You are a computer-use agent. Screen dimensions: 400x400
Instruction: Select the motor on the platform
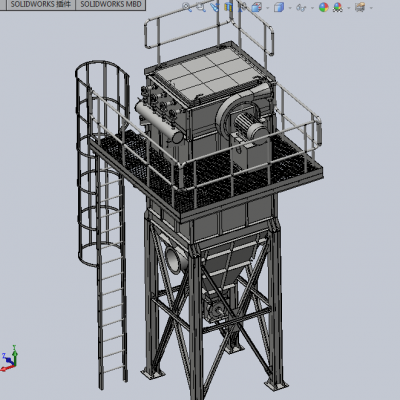point(250,128)
